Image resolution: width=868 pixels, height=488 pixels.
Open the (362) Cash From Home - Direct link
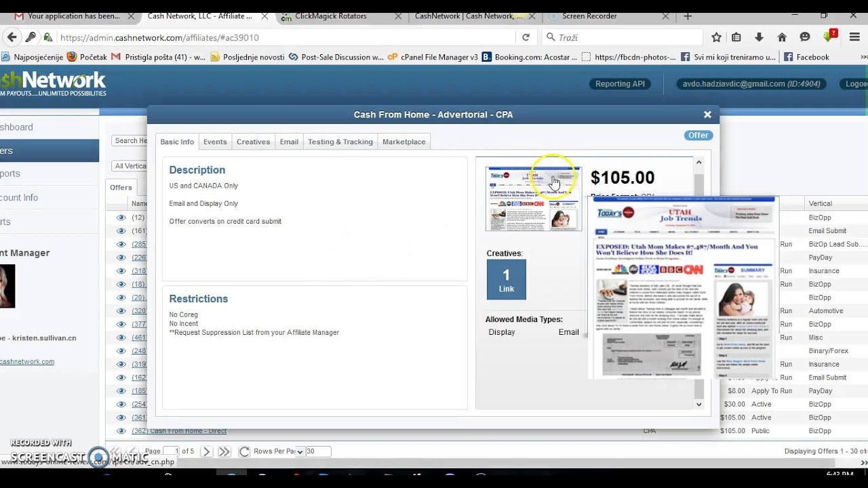[x=179, y=431]
